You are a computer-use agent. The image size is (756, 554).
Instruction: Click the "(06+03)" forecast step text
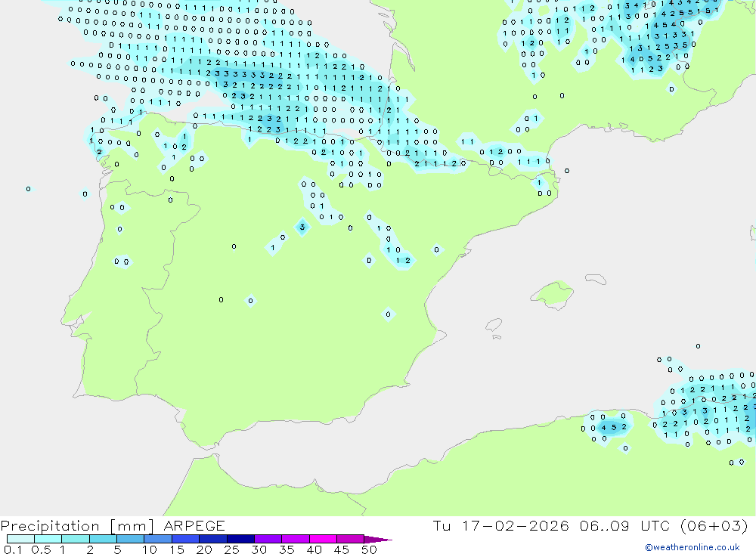[x=714, y=525]
